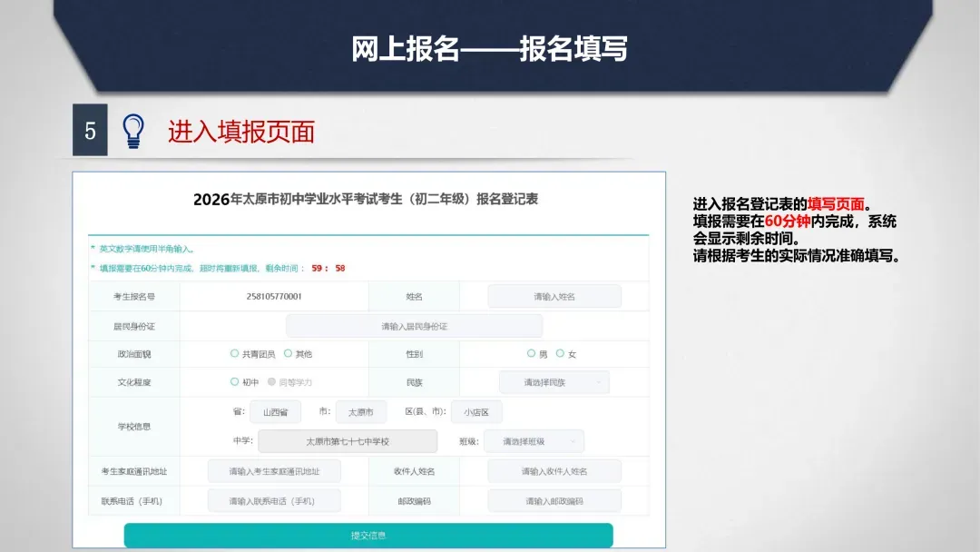Screen dimensions: 980x552
Task: Click the 民族 label cell
Action: [x=414, y=382]
